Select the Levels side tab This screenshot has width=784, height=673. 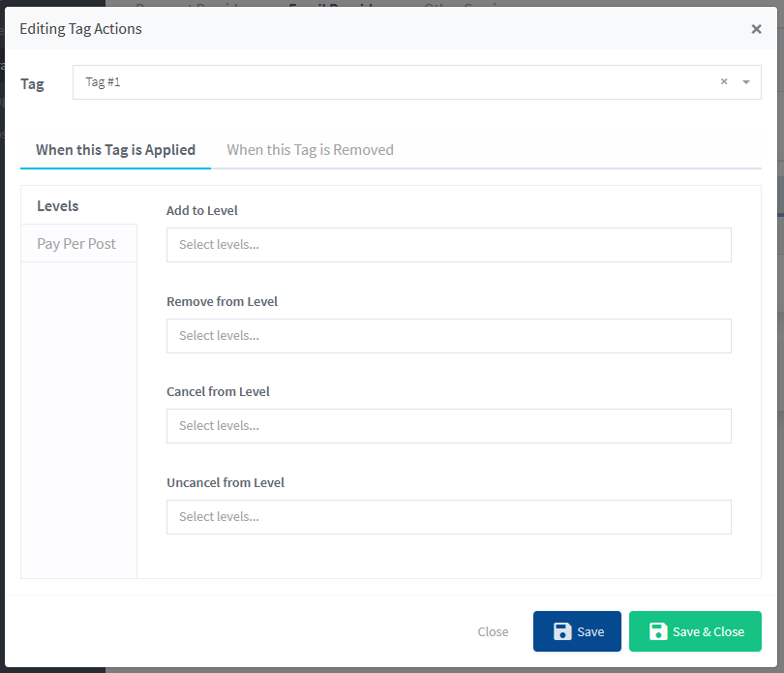(58, 206)
